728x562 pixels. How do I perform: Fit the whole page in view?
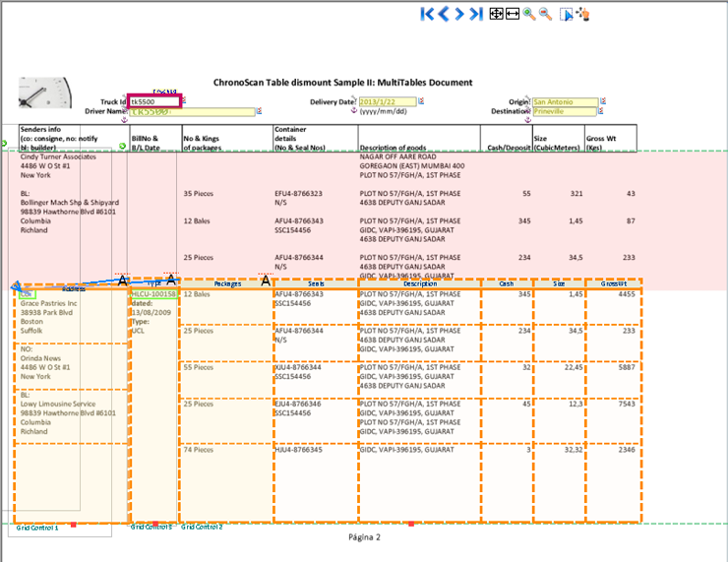point(496,14)
